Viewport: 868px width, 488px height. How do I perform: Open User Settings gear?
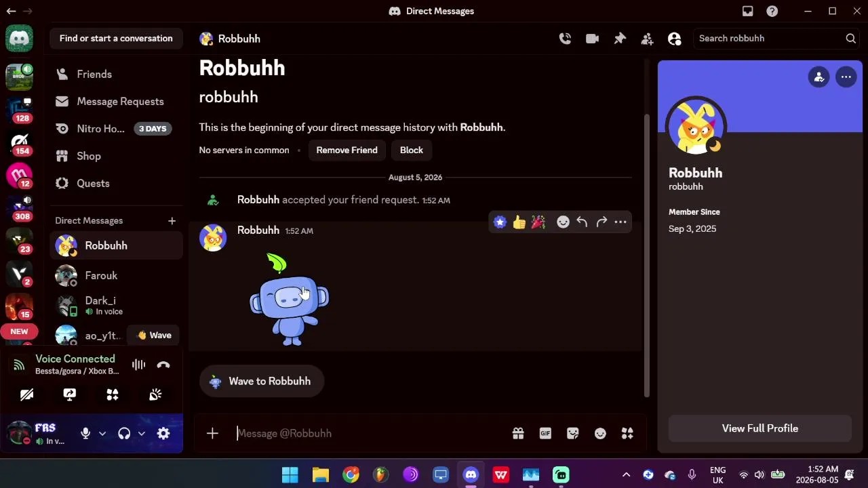click(163, 433)
